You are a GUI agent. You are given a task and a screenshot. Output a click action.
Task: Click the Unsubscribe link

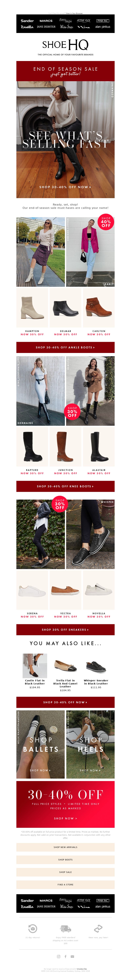pyautogui.click(x=82, y=969)
